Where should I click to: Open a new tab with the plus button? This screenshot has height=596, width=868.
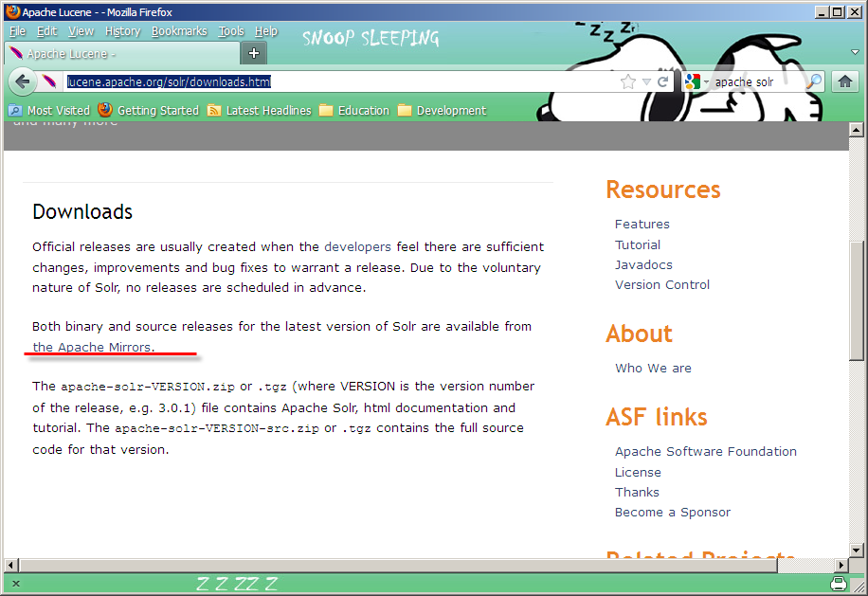[x=254, y=53]
